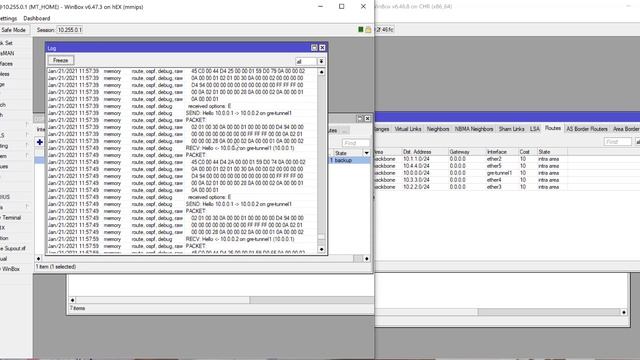Viewport: 640px width, 360px height.
Task: Click the Log vertical scrollbar thumb
Action: click(x=321, y=236)
